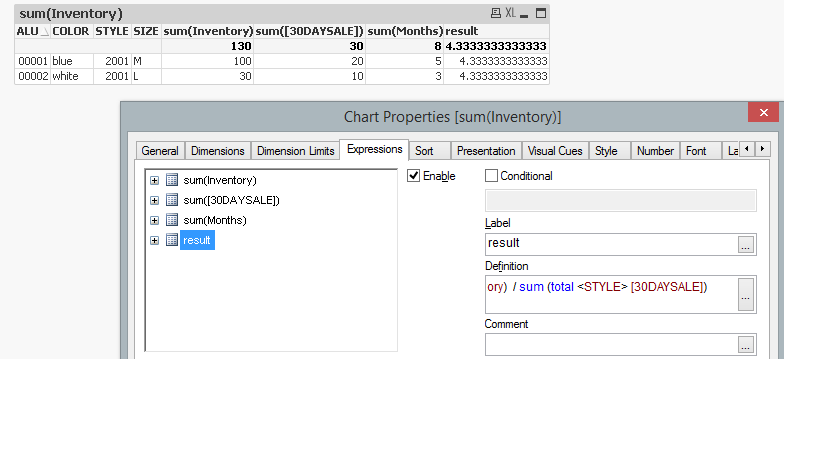Click the STYLE column header
This screenshot has height=460, width=819.
(x=112, y=31)
